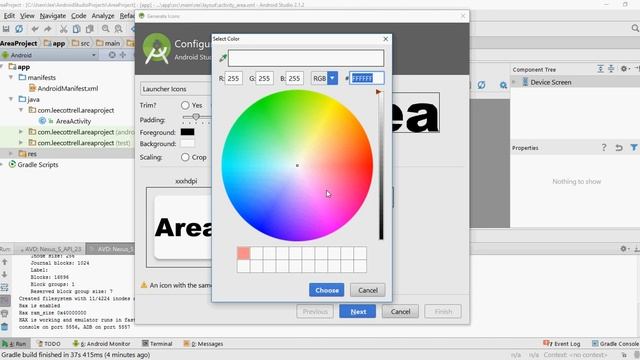Click the G value input field

coord(264,78)
